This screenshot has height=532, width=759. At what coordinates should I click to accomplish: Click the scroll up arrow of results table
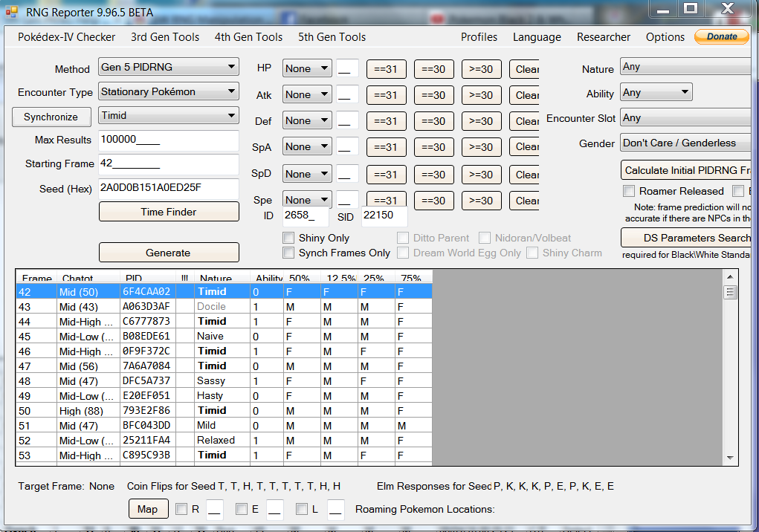(x=730, y=277)
